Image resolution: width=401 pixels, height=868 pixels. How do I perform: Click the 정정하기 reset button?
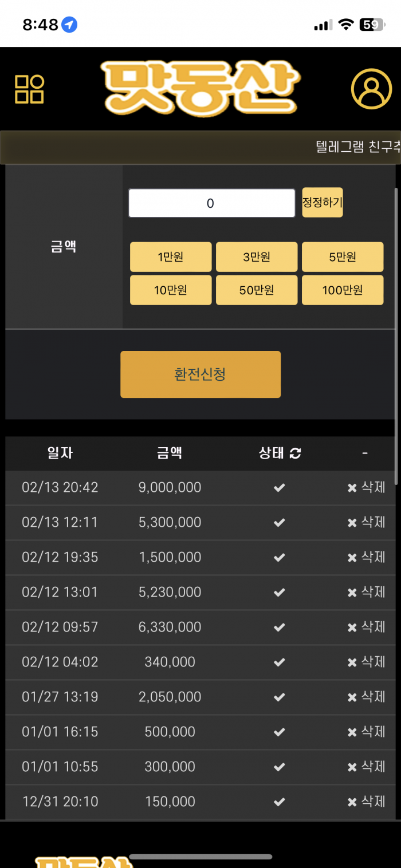click(323, 203)
